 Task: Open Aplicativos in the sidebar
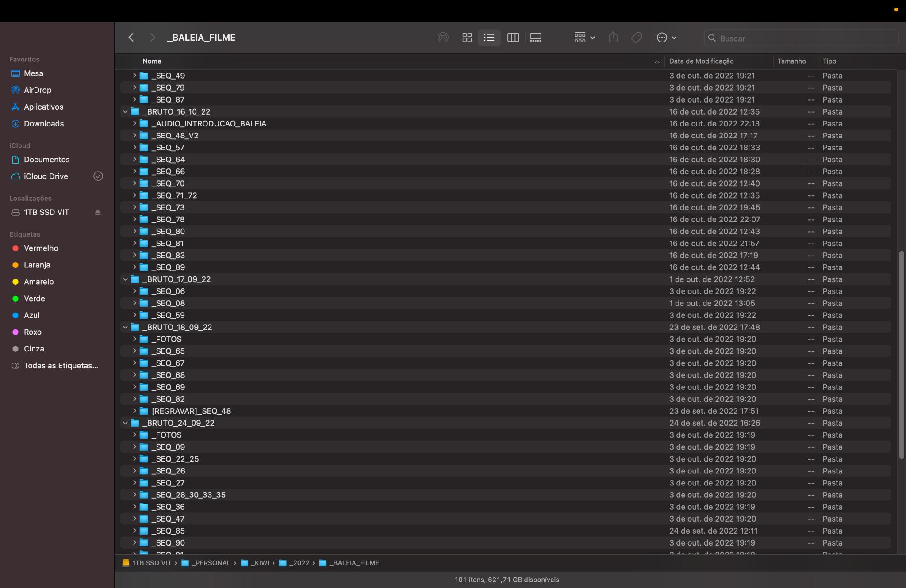pyautogui.click(x=43, y=107)
